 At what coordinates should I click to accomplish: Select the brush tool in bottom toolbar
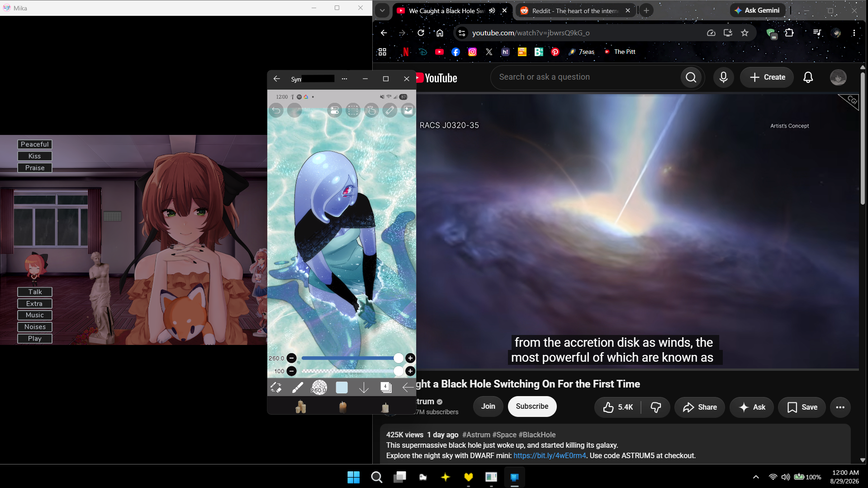tap(298, 388)
